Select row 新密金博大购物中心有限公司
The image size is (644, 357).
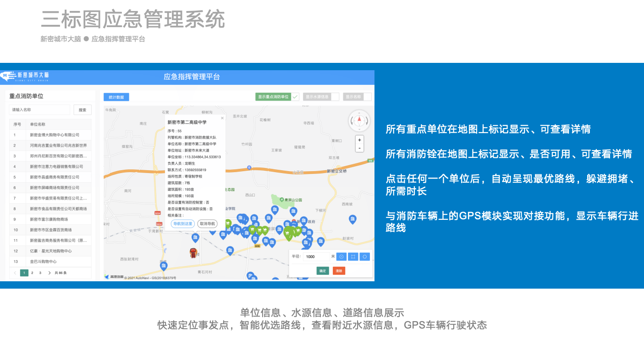(50, 135)
